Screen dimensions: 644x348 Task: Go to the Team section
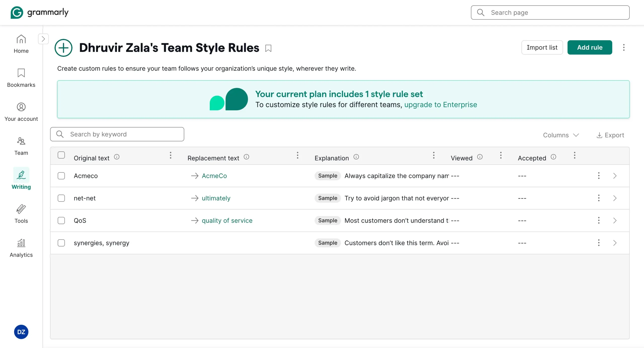21,146
